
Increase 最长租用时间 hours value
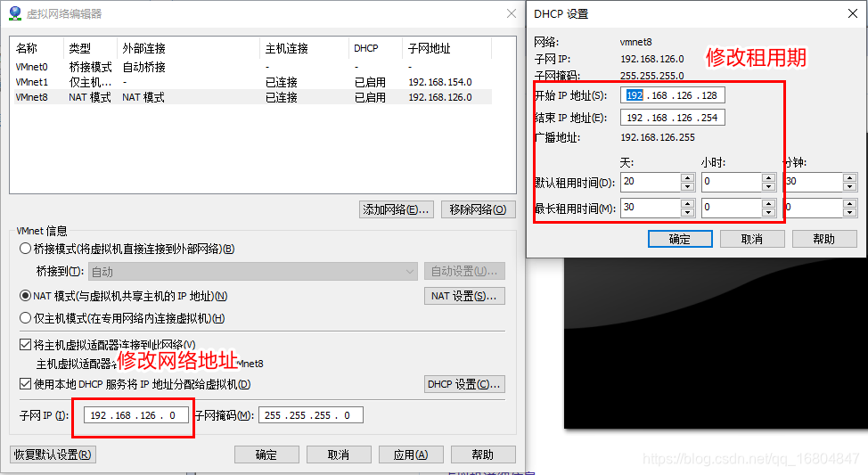pos(768,204)
